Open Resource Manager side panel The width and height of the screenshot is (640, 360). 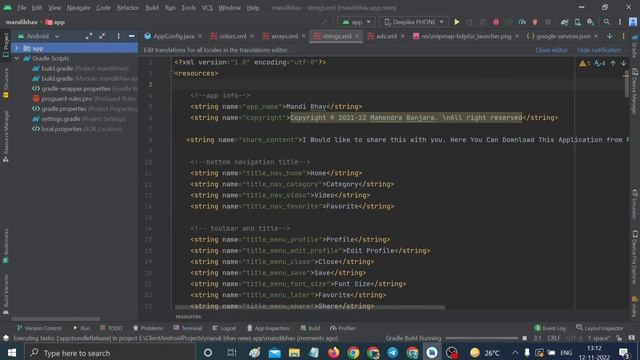coord(6,136)
